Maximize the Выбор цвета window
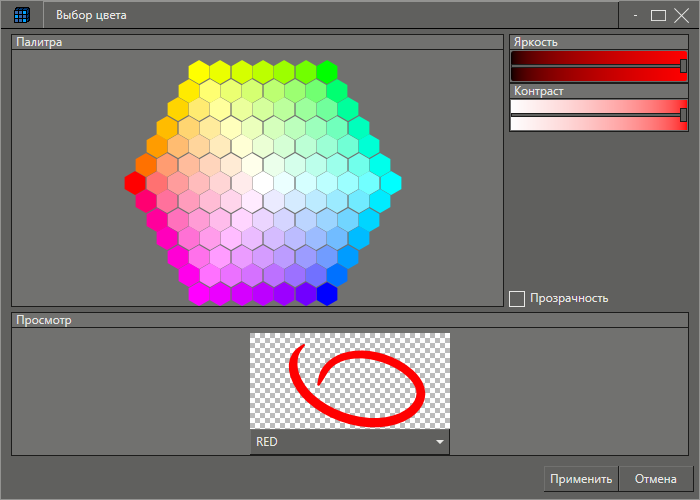700x500 pixels. [658, 15]
